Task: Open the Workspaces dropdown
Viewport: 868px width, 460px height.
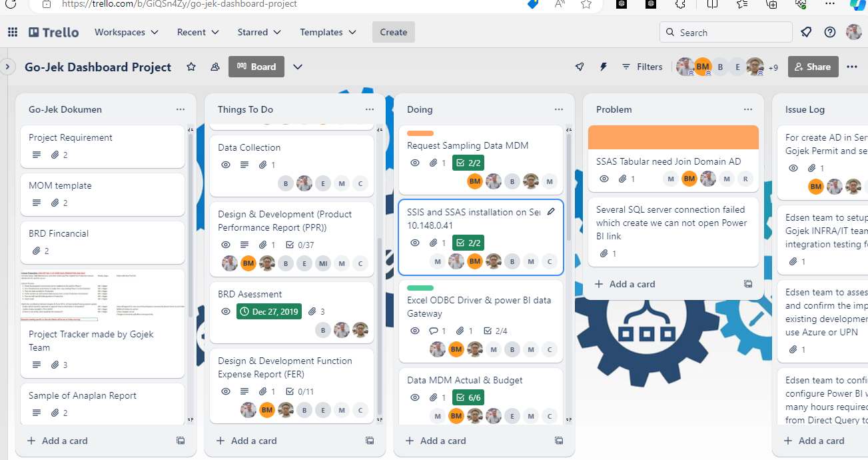Action: click(127, 32)
